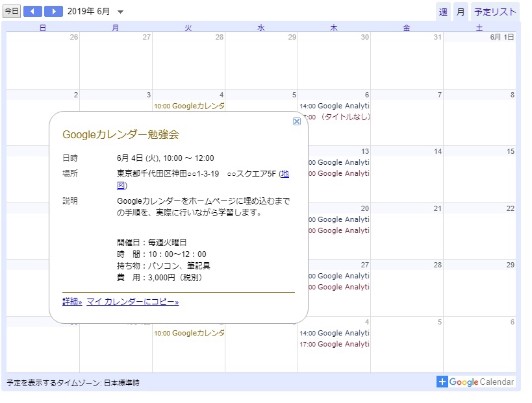Open the Google Calendar plus logo
The width and height of the screenshot is (532, 403).
[475, 382]
